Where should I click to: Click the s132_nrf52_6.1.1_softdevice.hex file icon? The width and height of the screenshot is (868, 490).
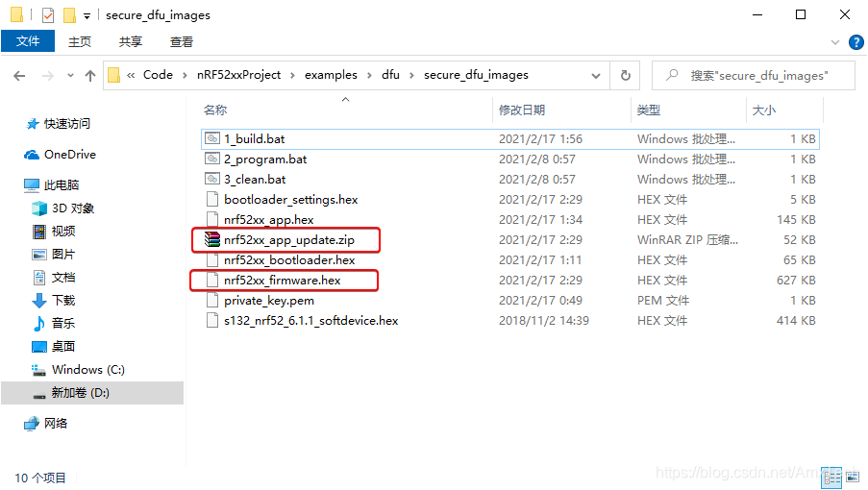tap(212, 320)
